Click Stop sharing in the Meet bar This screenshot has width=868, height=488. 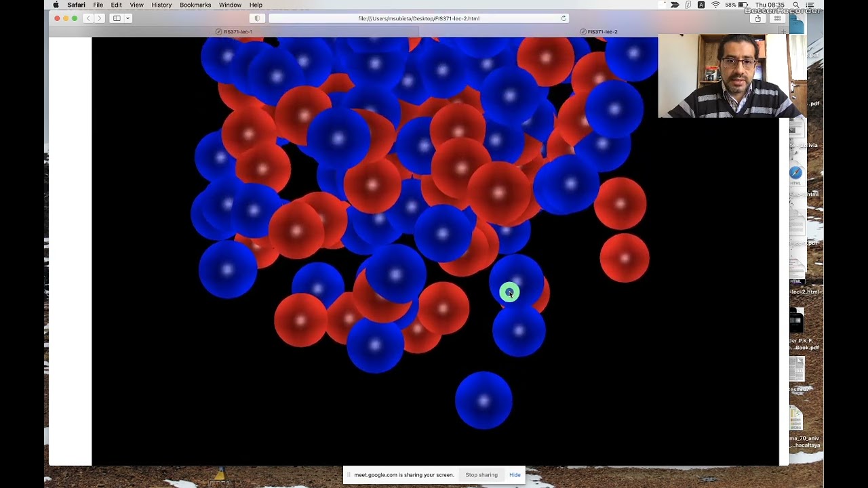[481, 475]
